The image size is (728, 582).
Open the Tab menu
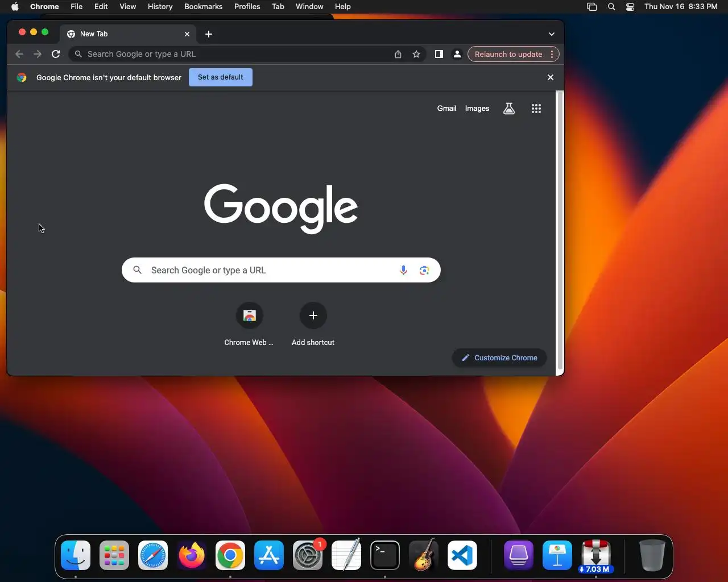pos(278,6)
